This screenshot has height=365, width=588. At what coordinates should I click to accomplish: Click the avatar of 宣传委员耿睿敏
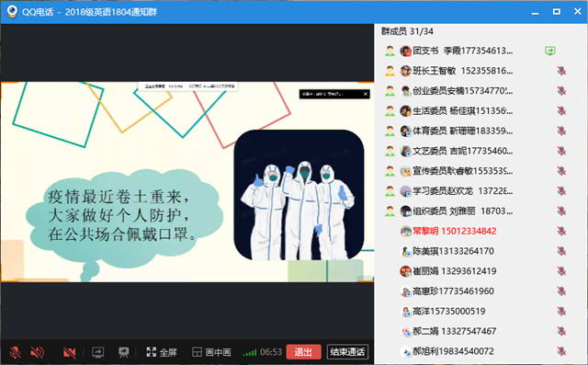(405, 171)
